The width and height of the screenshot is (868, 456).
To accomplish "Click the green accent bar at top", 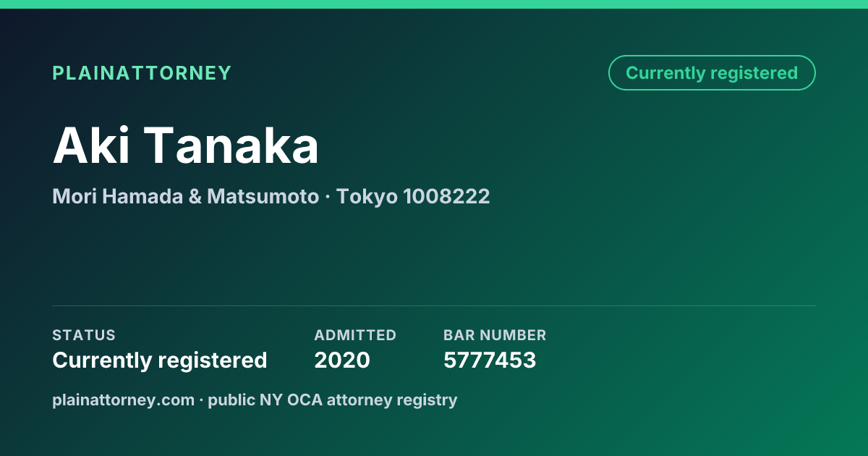I will click(x=434, y=4).
